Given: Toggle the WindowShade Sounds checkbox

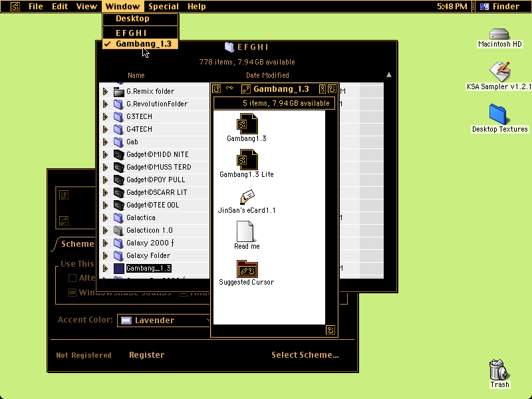Looking at the screenshot, I should [x=72, y=293].
